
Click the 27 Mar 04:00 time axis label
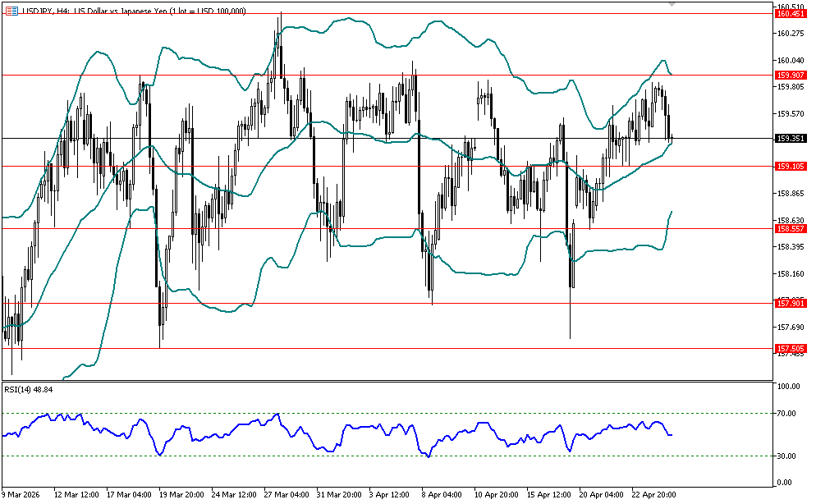point(287,495)
